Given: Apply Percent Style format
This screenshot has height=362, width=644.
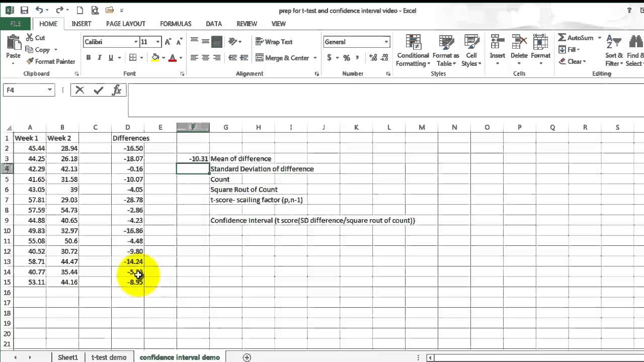Looking at the screenshot, I should click(x=347, y=58).
